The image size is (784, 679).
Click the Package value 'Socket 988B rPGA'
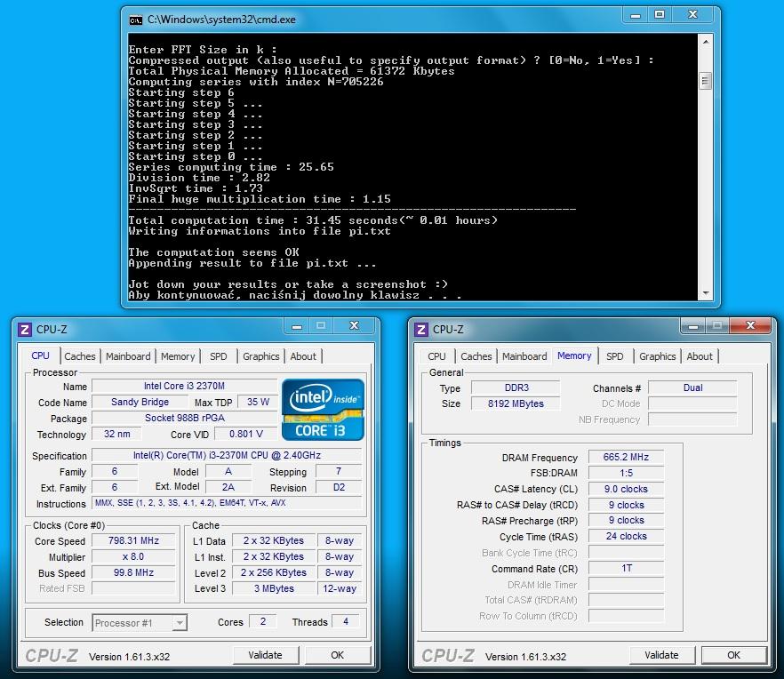(185, 418)
